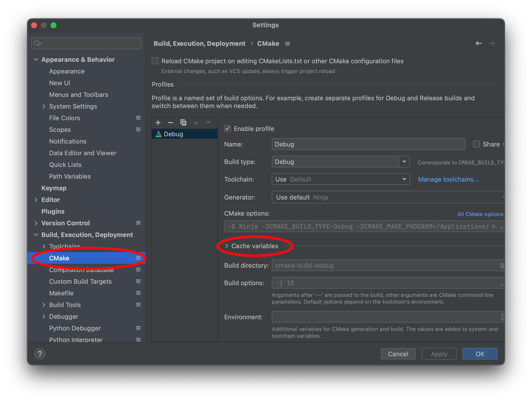This screenshot has height=401, width=532.
Task: Click project-level icon next to CMake breadcrumb
Action: click(x=288, y=44)
